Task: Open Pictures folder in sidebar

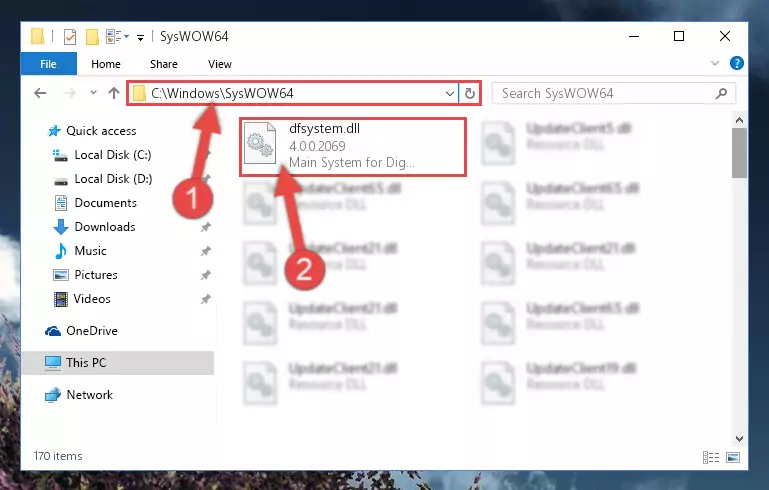Action: tap(96, 275)
